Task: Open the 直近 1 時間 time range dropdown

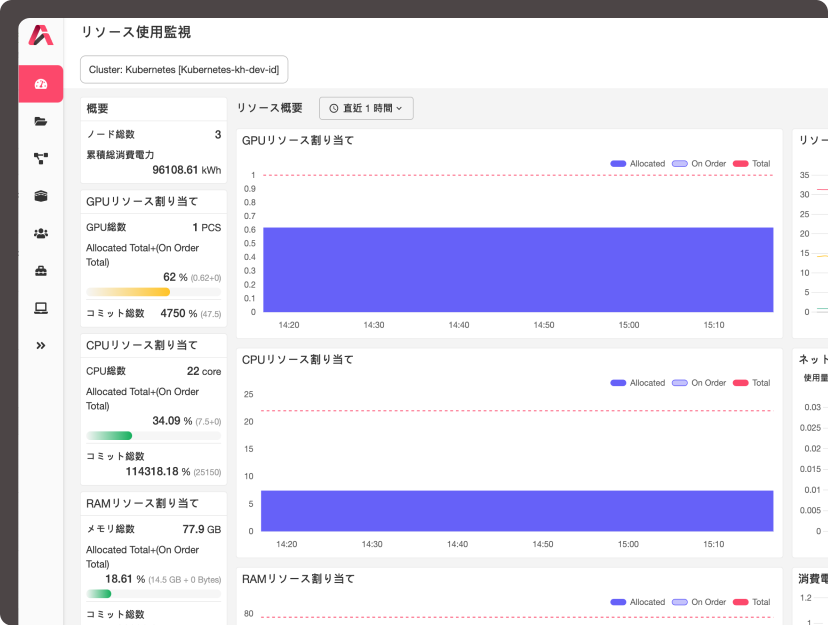Action: coord(367,108)
